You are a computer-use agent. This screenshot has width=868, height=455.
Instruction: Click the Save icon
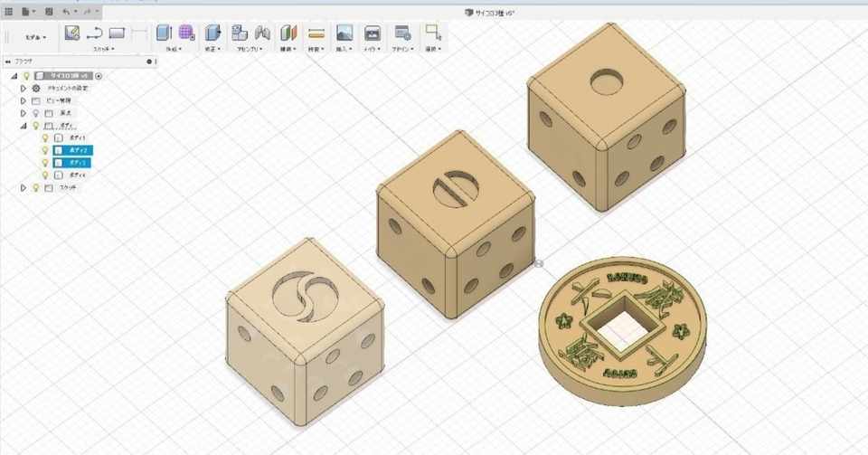49,11
